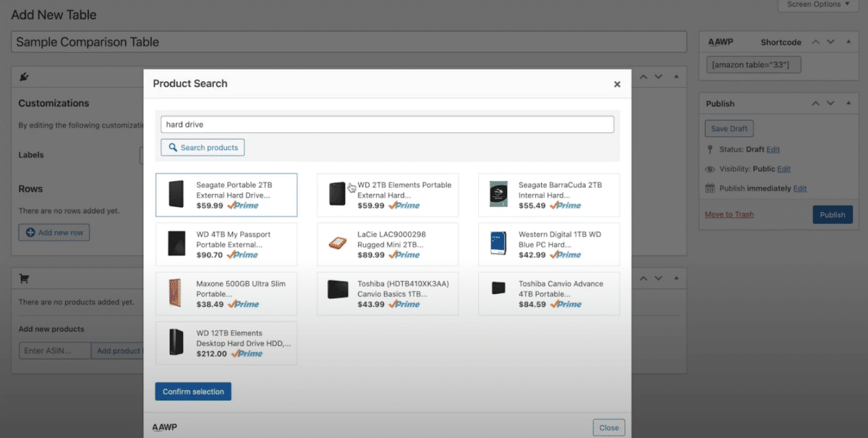The image size is (868, 438).
Task: Select Toshiba Canvio Advance 4TB product
Action: pos(549,293)
